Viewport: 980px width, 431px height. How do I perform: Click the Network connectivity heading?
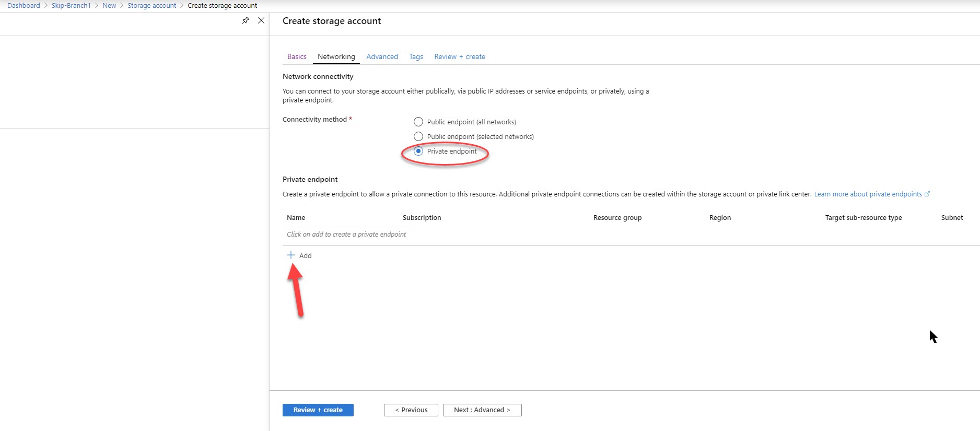[x=318, y=76]
